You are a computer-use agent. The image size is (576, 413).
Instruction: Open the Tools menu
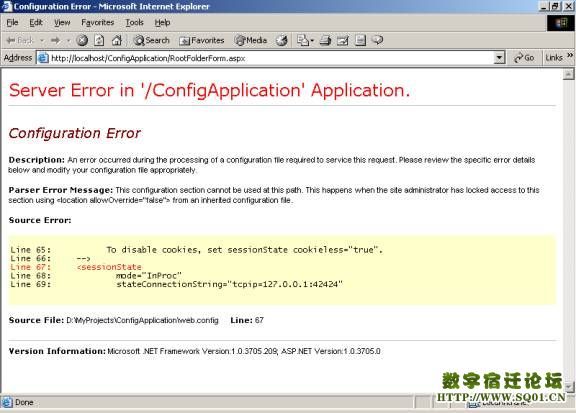click(x=134, y=23)
